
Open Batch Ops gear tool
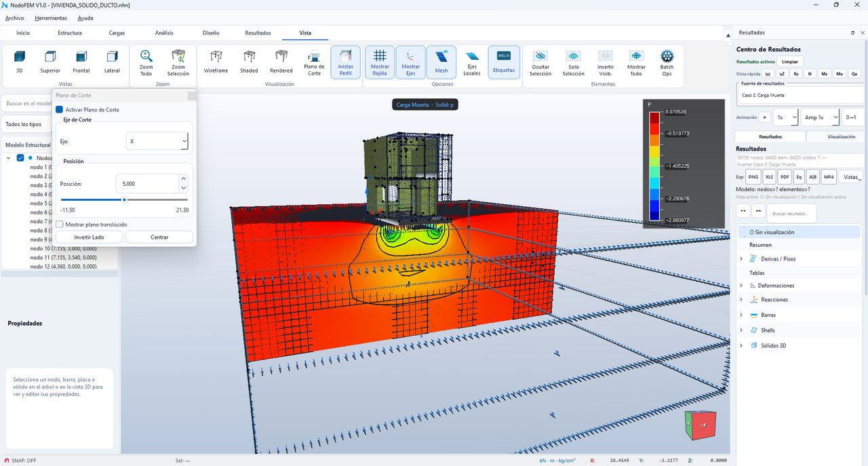[x=667, y=62]
